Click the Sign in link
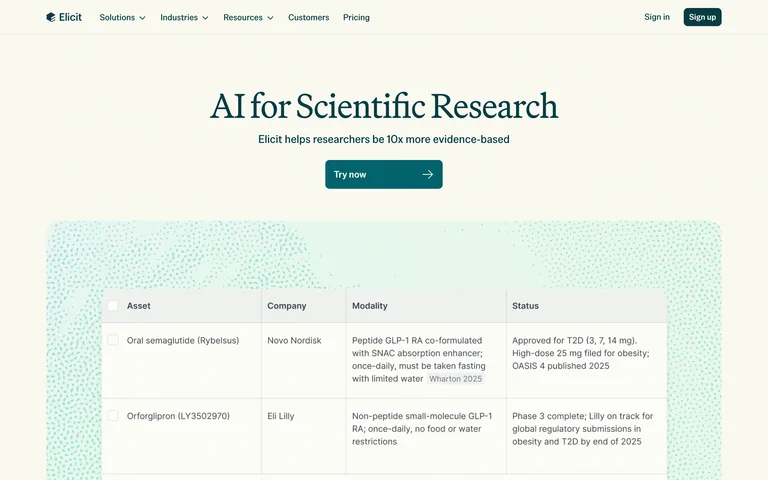 [657, 17]
